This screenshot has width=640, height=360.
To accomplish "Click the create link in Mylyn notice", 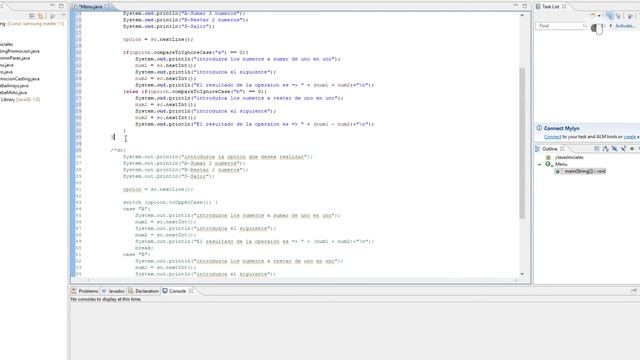I will tap(630, 137).
